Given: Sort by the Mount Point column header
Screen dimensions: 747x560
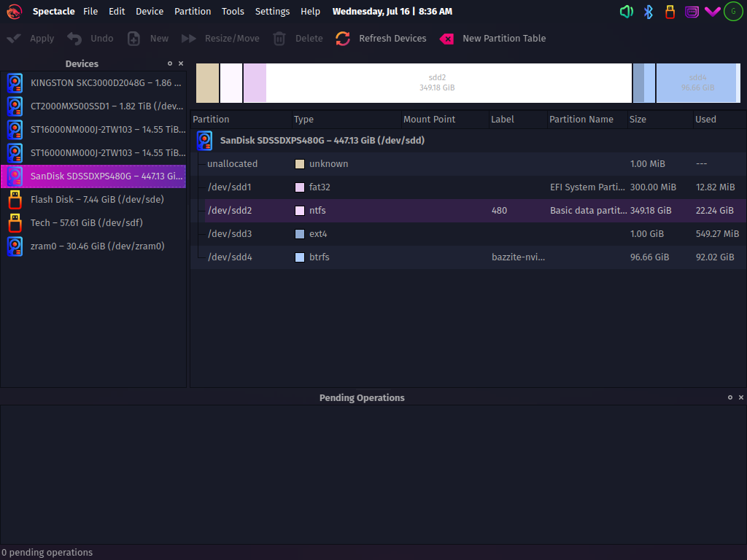Looking at the screenshot, I should (x=445, y=120).
